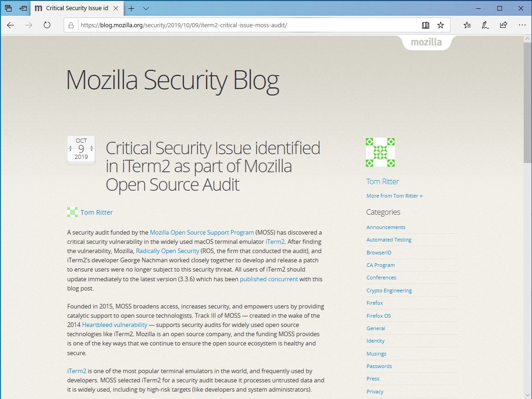Add this page to favorites with the star

[441, 25]
